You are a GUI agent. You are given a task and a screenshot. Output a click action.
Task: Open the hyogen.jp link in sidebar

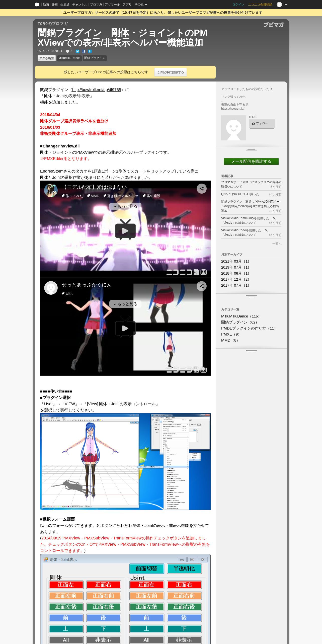coord(233,109)
